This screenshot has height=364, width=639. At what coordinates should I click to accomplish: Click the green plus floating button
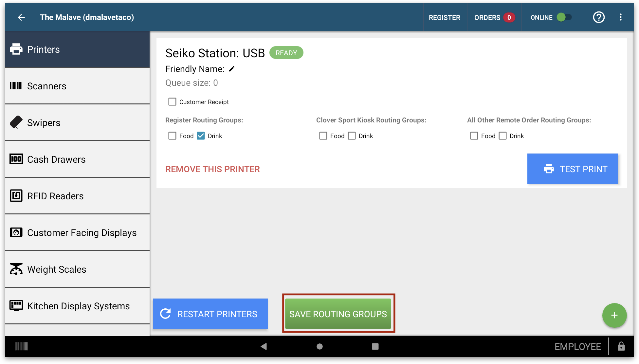[614, 315]
